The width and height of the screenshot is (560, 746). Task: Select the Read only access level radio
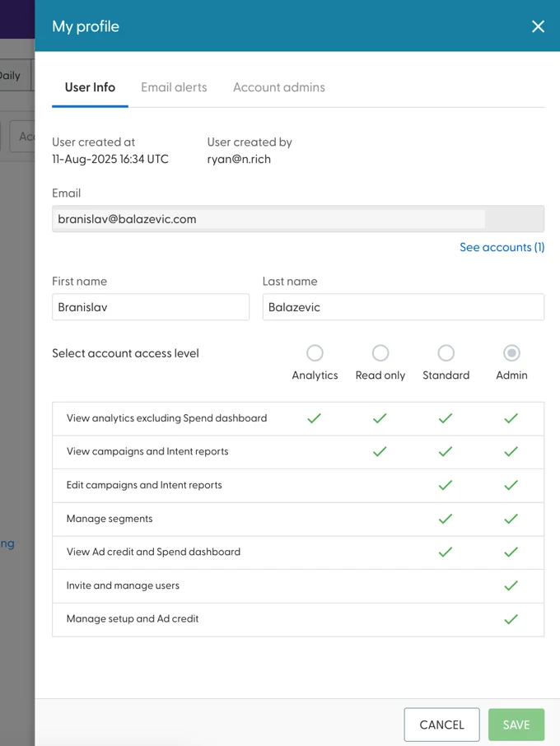coord(380,353)
